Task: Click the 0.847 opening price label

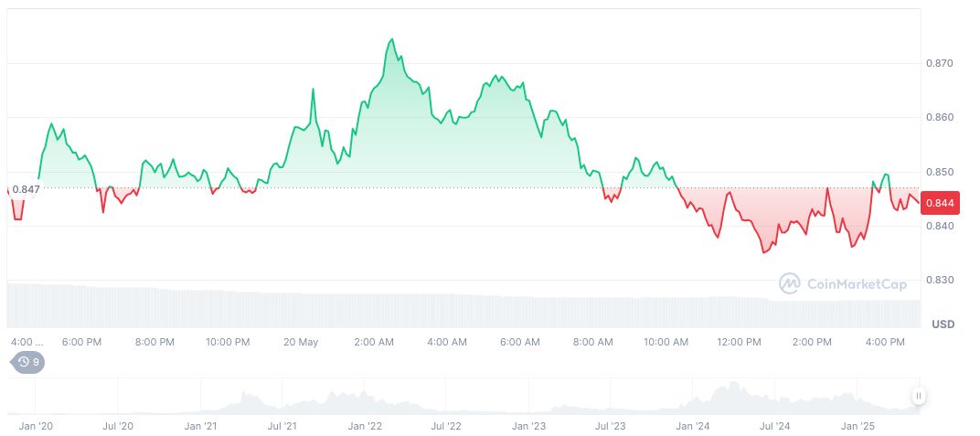Action: pyautogui.click(x=26, y=189)
